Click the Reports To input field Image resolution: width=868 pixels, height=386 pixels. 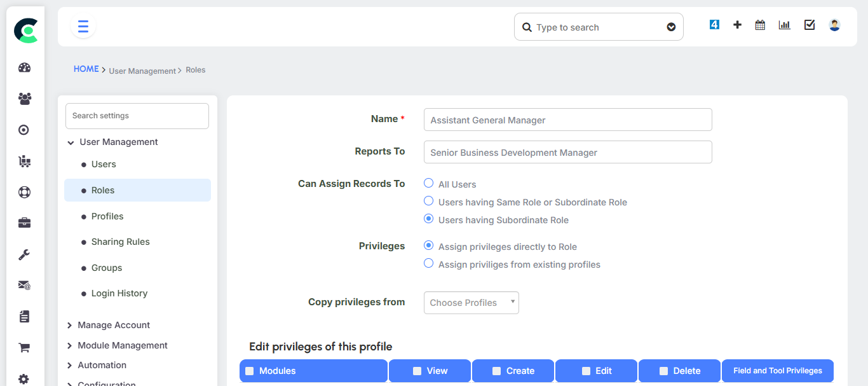567,152
